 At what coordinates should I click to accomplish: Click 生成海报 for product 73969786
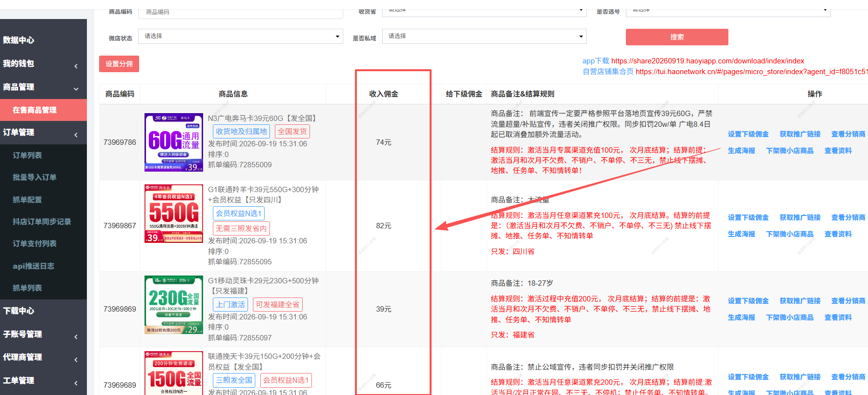coord(742,151)
